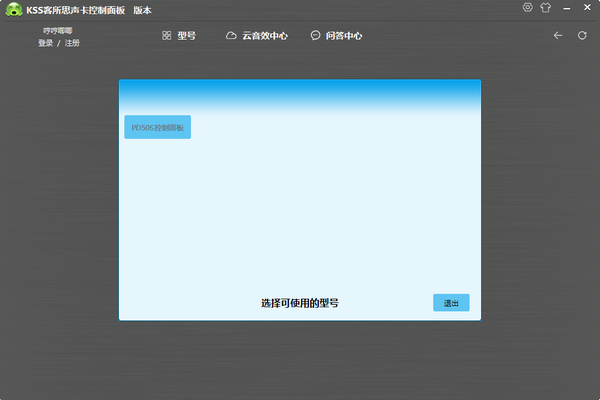Switch to the 型号 tab

186,35
